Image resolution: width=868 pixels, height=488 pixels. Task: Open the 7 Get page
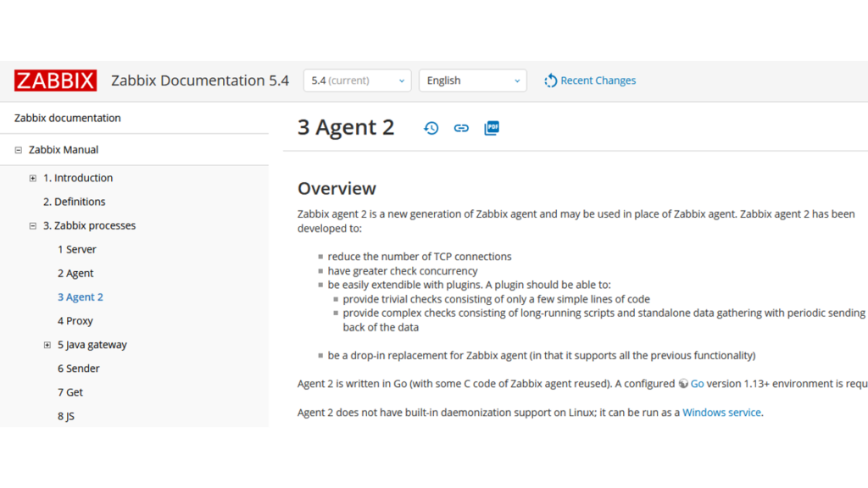[x=70, y=392]
